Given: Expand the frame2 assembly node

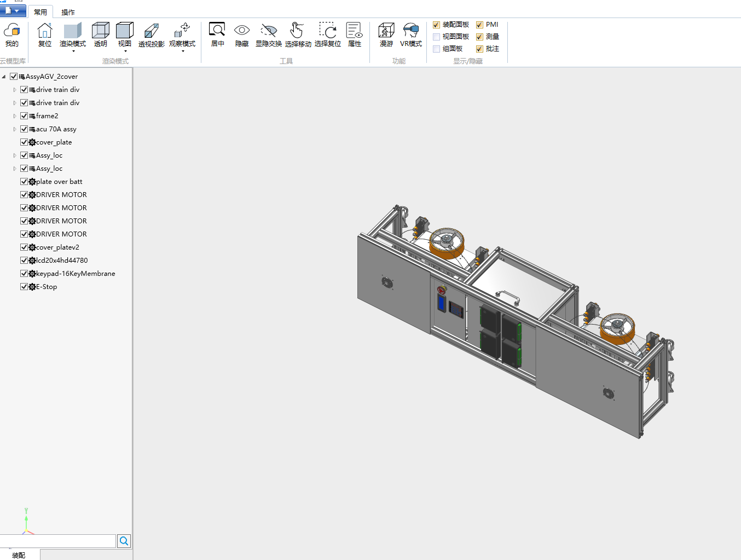Looking at the screenshot, I should click(15, 116).
